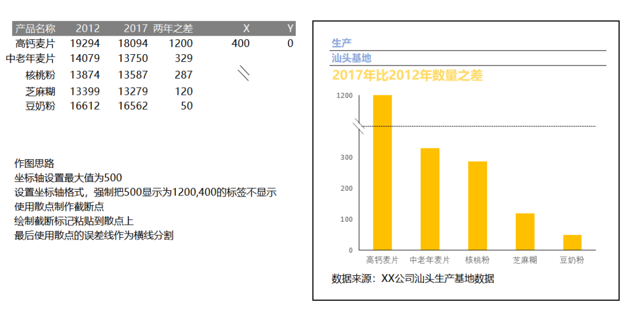
Task: Select the 豆奶粉 bar in chart
Action: click(x=572, y=243)
